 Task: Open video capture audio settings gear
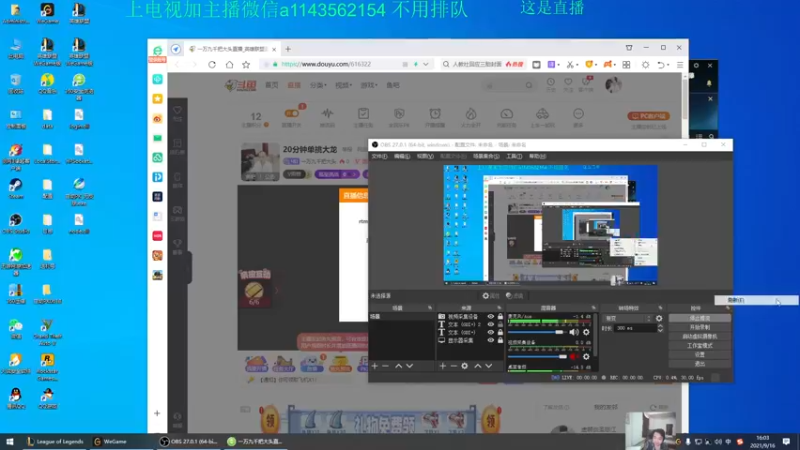[586, 357]
